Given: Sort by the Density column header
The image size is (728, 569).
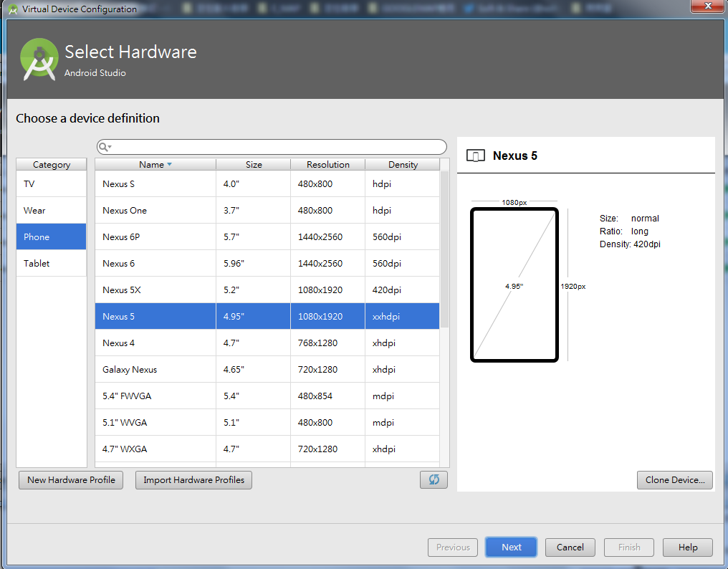Looking at the screenshot, I should point(403,164).
